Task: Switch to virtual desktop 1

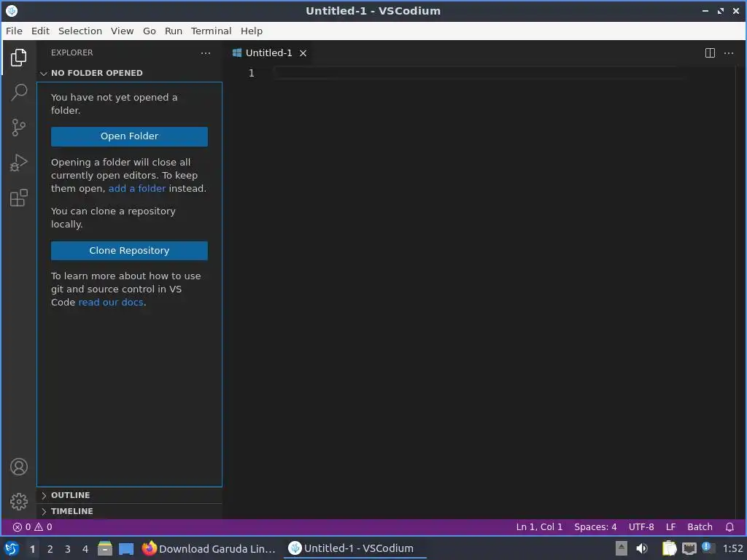Action: 32,548
